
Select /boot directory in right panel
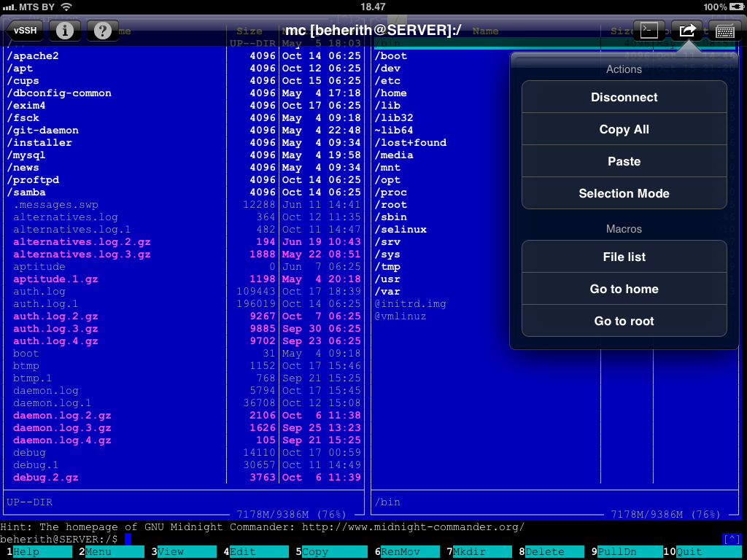[x=391, y=55]
